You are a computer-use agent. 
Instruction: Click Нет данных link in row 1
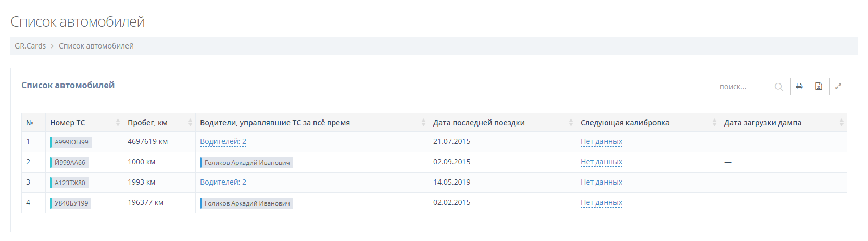coord(601,141)
